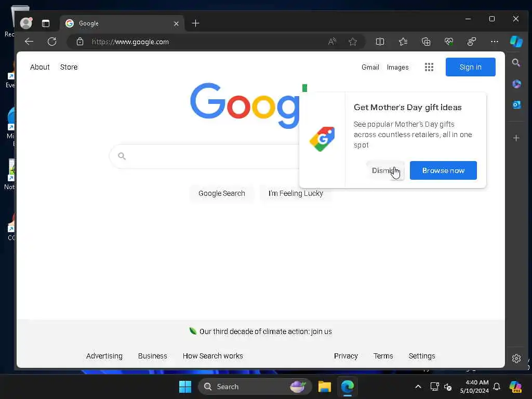Image resolution: width=532 pixels, height=399 pixels.
Task: Open the Favorites list icon
Action: [403, 42]
